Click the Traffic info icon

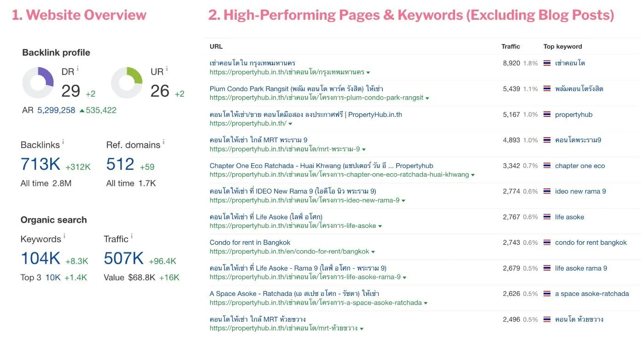(132, 237)
